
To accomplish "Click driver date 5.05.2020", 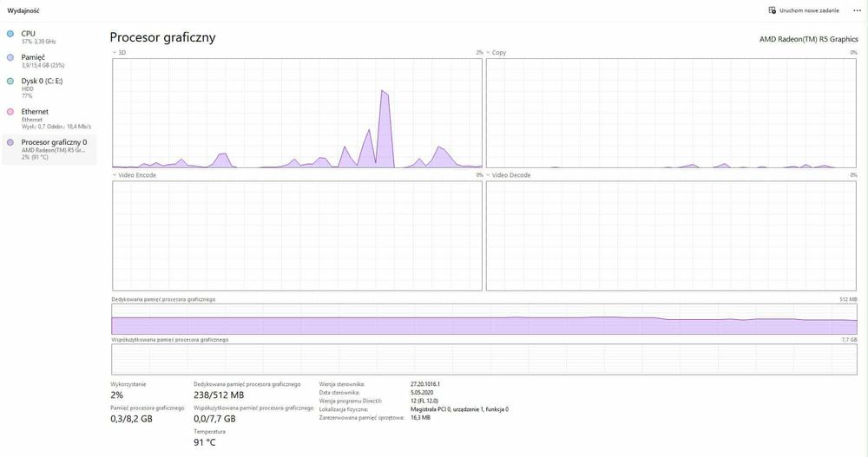I will coord(422,392).
